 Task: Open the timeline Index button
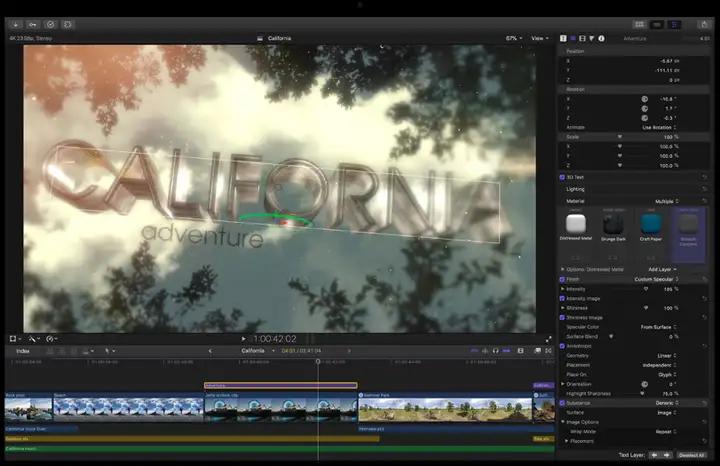pyautogui.click(x=23, y=351)
